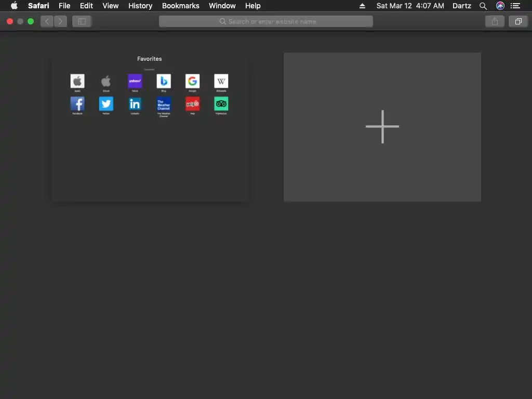This screenshot has height=399, width=532.
Task: Open the Bing favorite icon
Action: pos(164,81)
